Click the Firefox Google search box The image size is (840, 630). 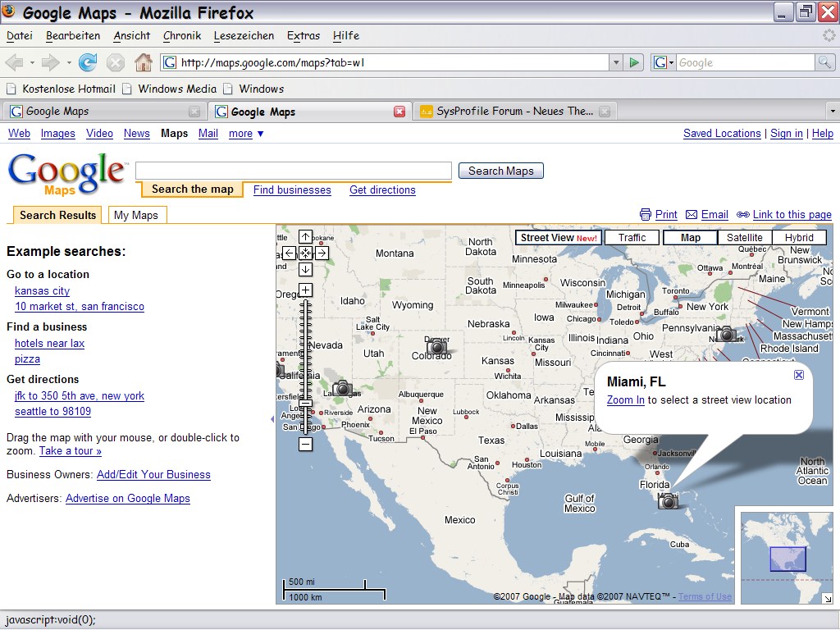746,62
